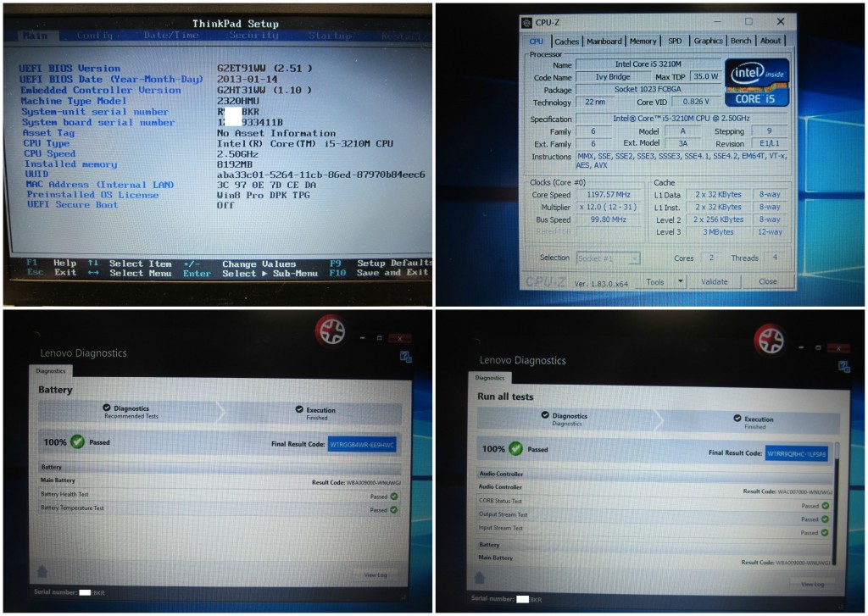
Task: Minimize the CPU-Z window
Action: 717,21
